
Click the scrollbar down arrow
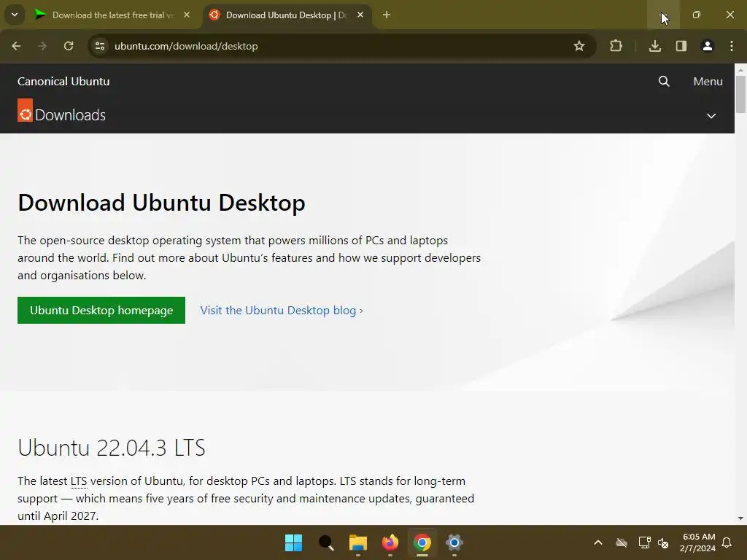click(x=740, y=518)
